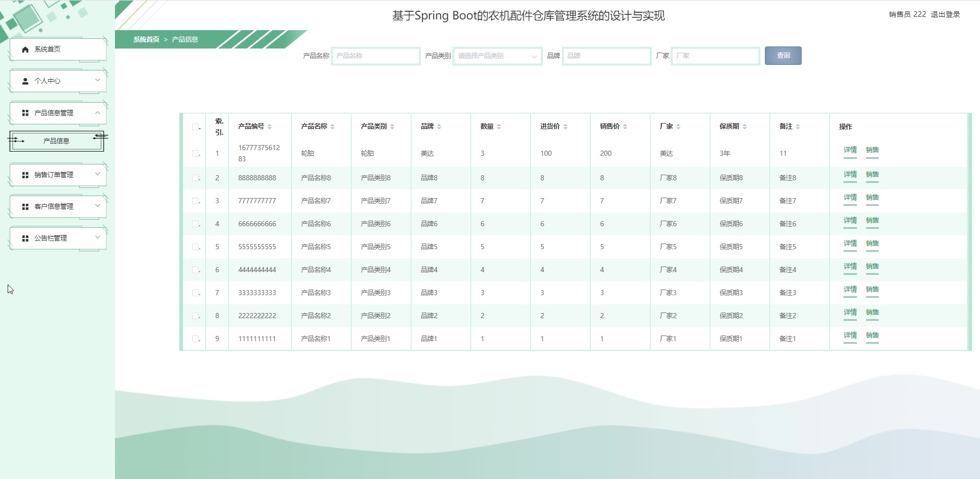Go to 系统首页 via breadcrumb

pyautogui.click(x=146, y=39)
